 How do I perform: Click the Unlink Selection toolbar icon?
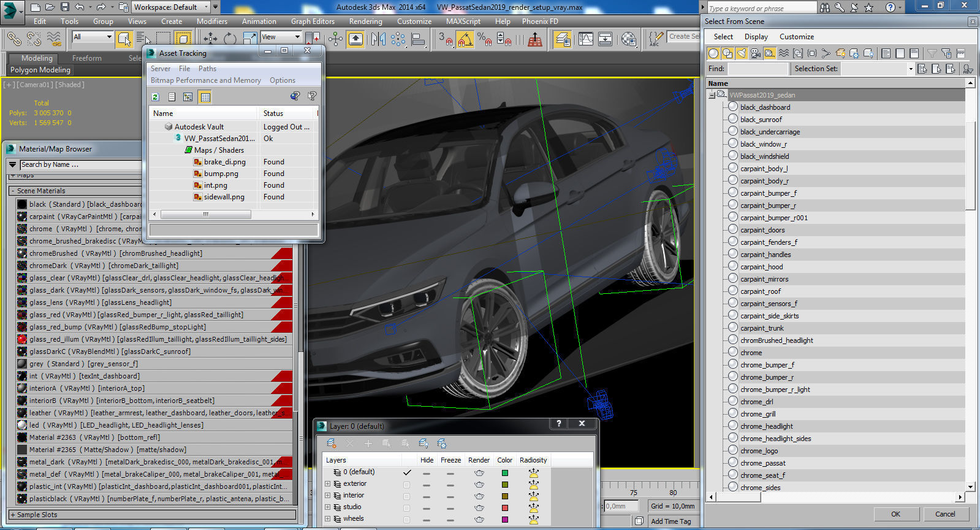point(34,39)
